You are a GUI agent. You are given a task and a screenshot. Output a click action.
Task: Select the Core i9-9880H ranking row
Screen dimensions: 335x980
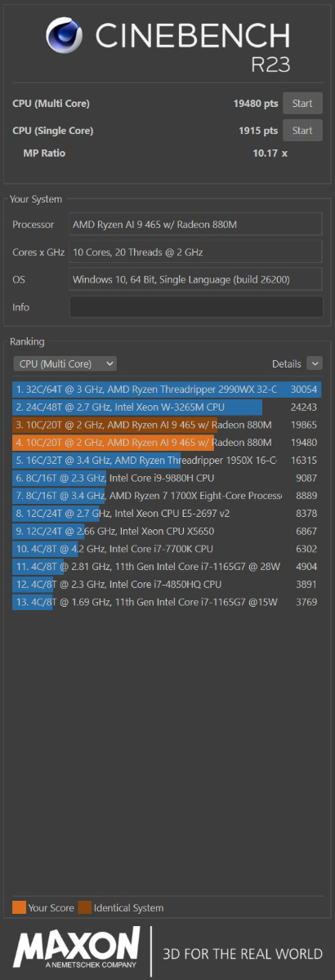[x=167, y=478]
